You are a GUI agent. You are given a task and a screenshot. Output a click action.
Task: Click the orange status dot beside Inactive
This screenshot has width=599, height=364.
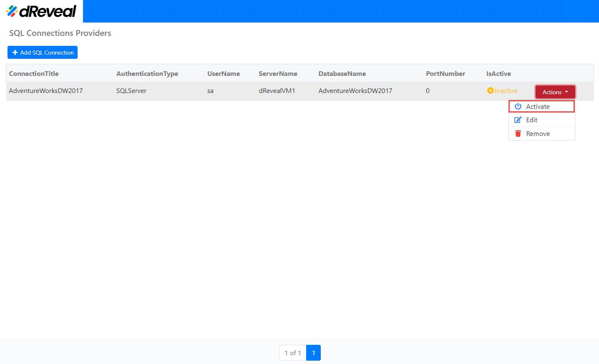490,90
